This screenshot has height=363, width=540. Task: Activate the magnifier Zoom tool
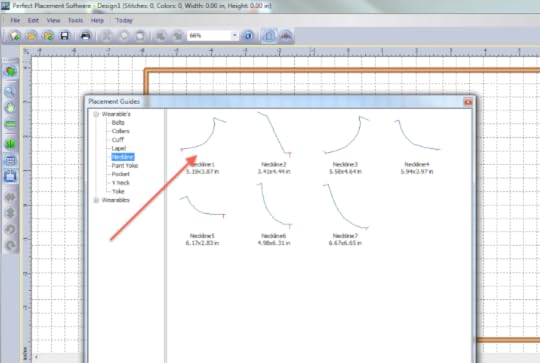pyautogui.click(x=10, y=91)
